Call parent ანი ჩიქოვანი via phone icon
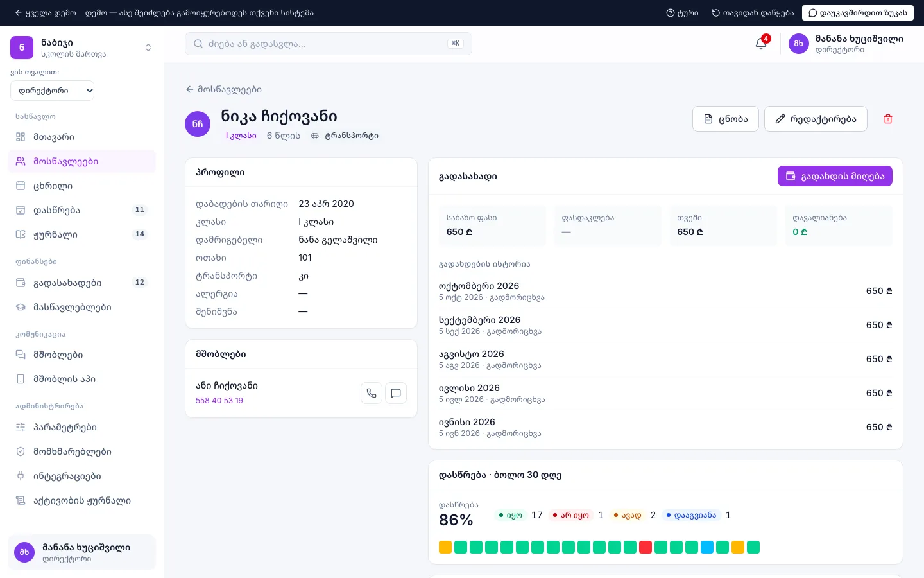 coord(372,393)
